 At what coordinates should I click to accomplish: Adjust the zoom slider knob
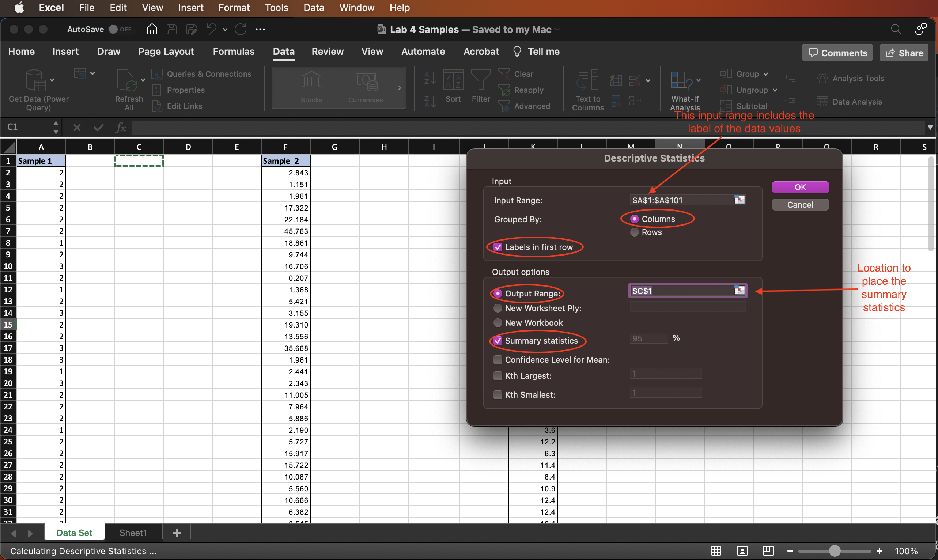835,551
